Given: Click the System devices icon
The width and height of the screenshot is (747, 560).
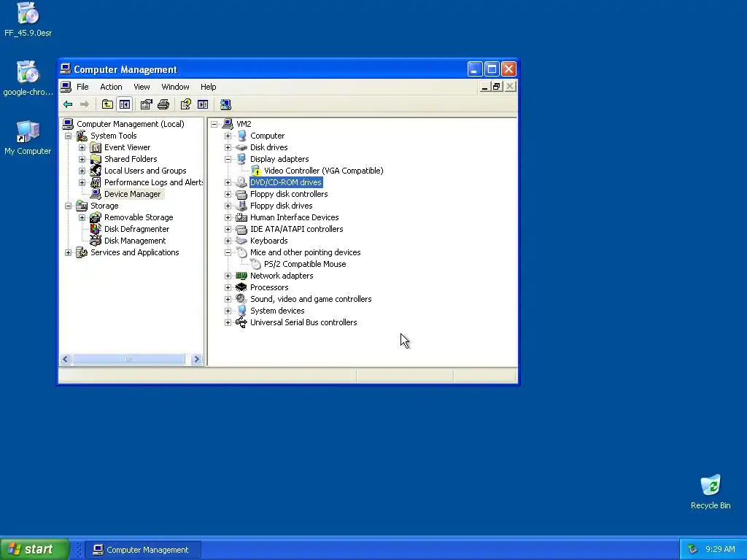Looking at the screenshot, I should click(241, 311).
